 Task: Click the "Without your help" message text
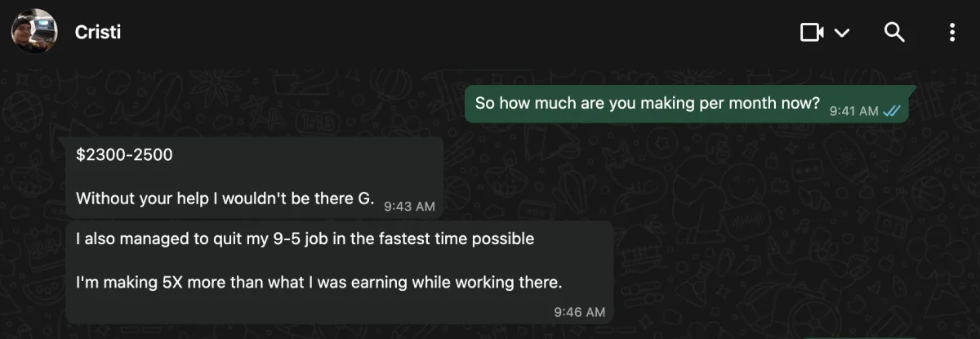point(225,198)
